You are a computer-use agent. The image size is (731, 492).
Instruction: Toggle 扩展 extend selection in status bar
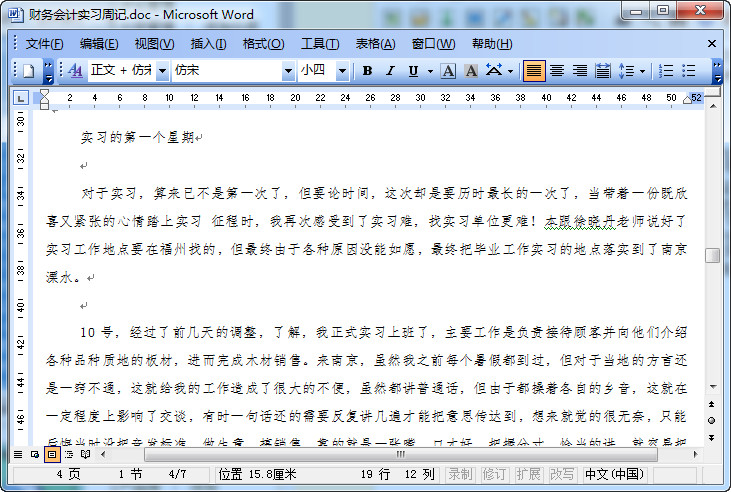click(x=528, y=475)
